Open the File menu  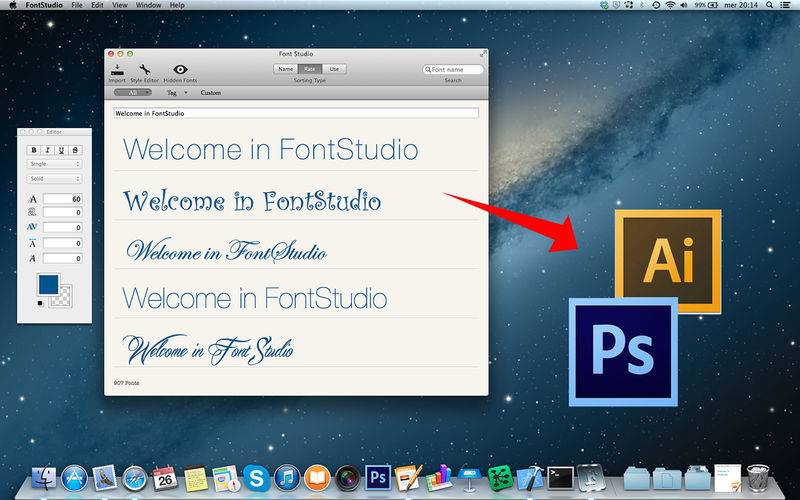[x=77, y=5]
